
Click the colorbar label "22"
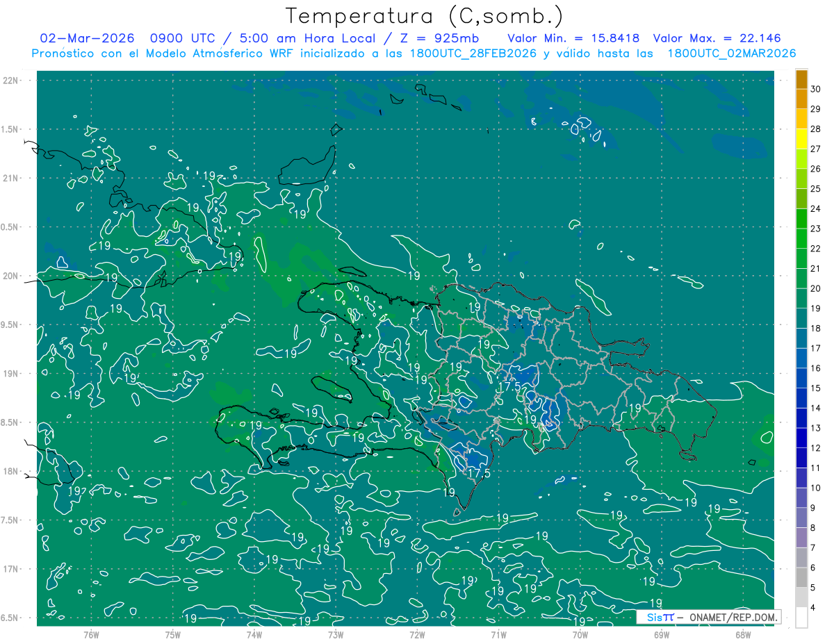click(816, 249)
